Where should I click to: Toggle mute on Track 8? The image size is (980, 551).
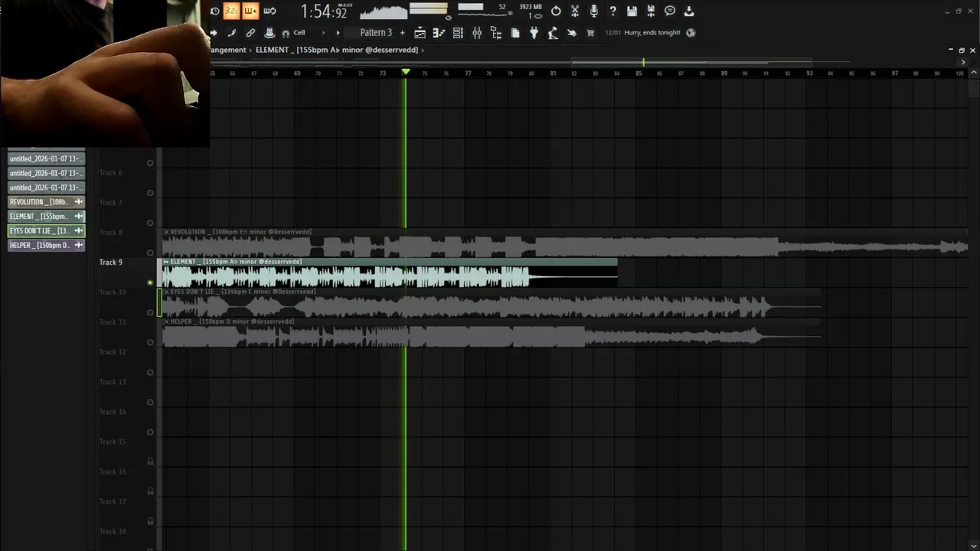point(150,253)
